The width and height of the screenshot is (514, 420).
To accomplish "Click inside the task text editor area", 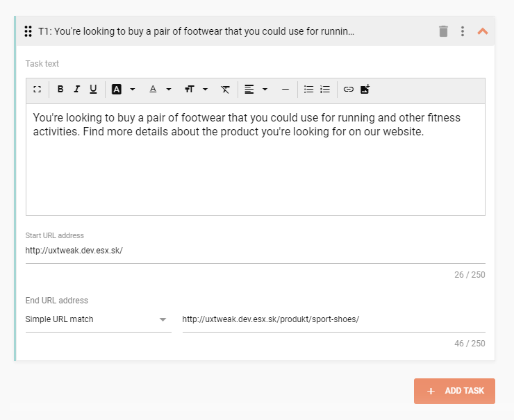I will (x=256, y=160).
